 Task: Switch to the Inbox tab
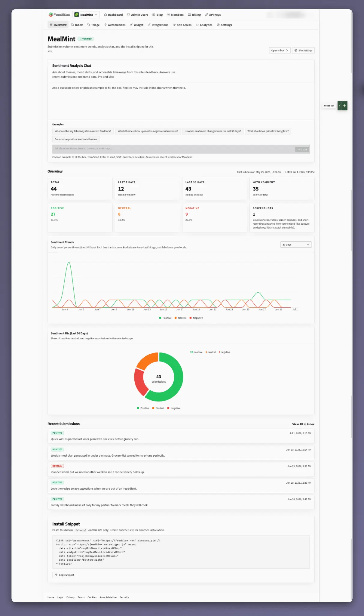(x=77, y=25)
